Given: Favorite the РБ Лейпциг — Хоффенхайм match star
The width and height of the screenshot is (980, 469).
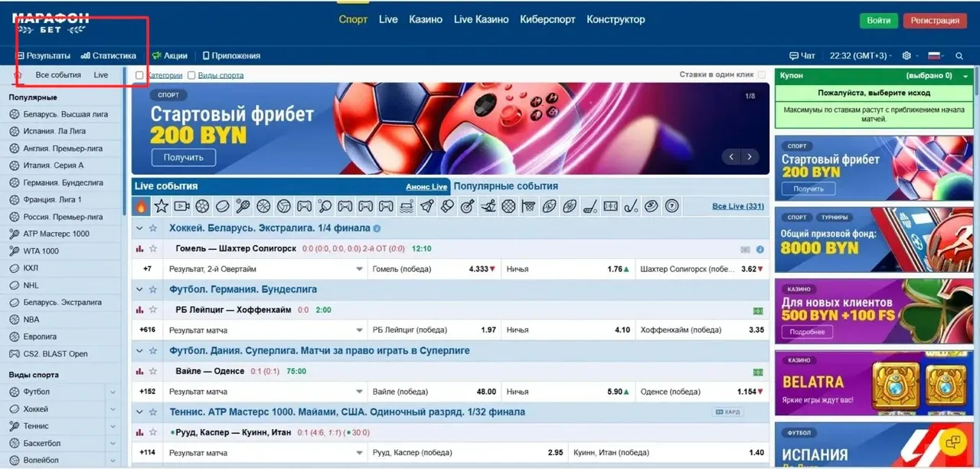Looking at the screenshot, I should 153,310.
